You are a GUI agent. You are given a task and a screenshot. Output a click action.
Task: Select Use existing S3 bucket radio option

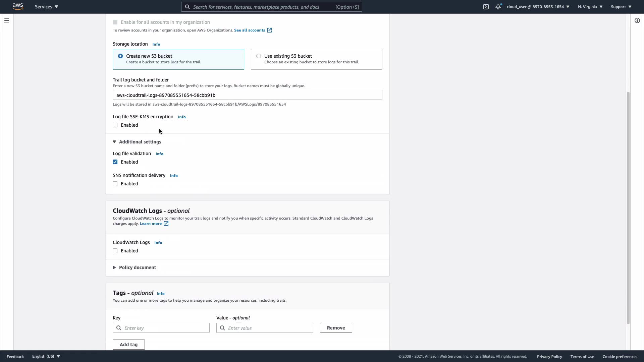(x=259, y=56)
